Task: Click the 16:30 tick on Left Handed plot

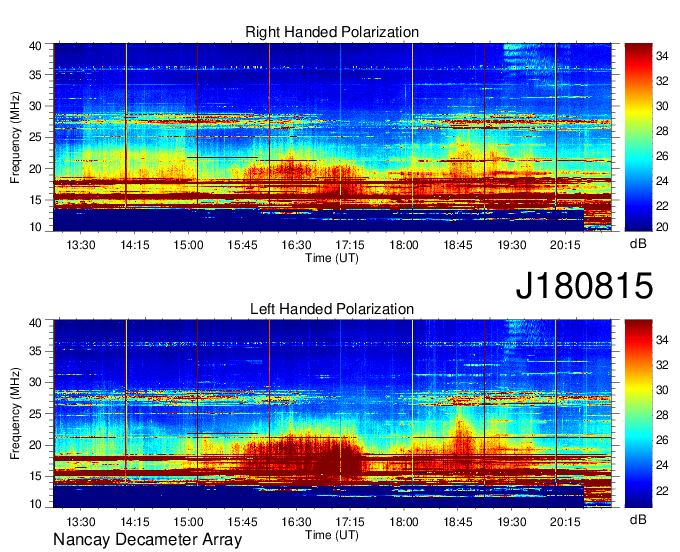Action: (296, 522)
